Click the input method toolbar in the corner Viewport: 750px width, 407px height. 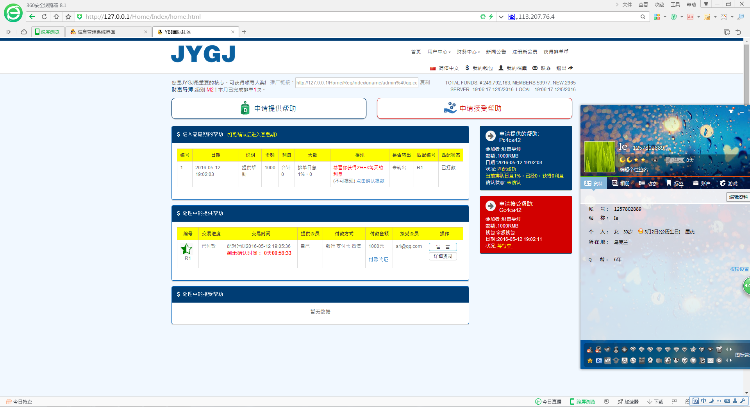click(719, 401)
